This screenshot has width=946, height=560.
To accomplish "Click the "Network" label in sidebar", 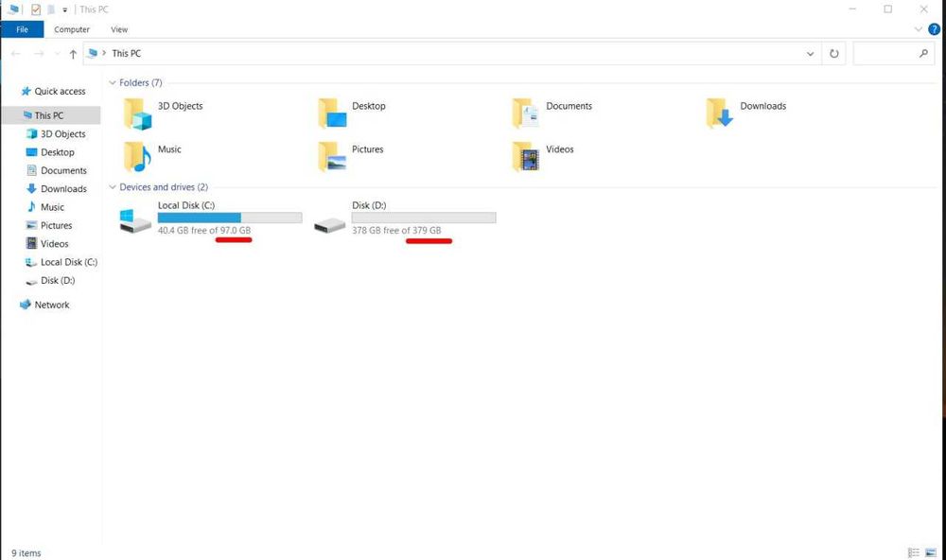I will coord(52,305).
